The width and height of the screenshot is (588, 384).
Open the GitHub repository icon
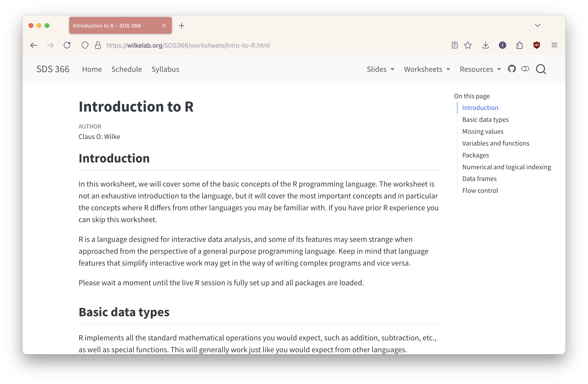(512, 69)
